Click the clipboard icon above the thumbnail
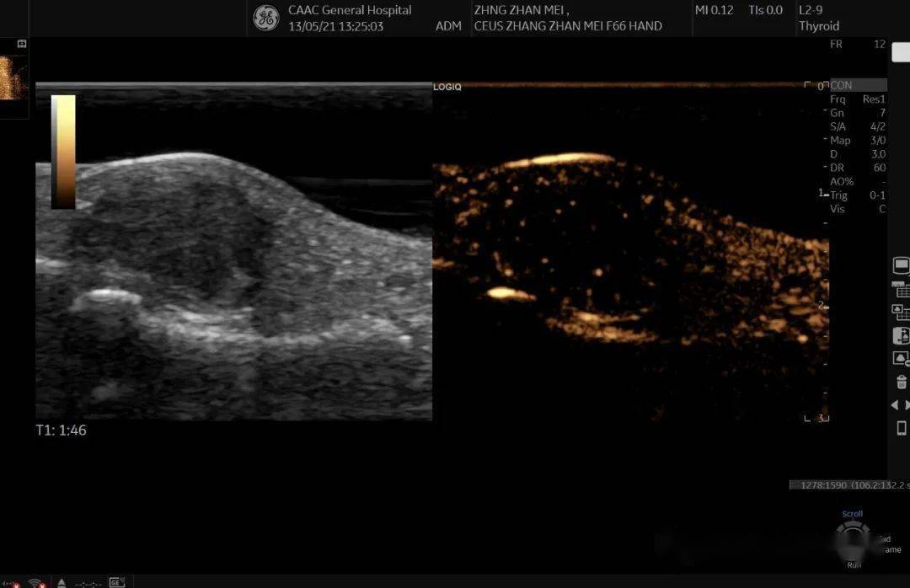The height and width of the screenshot is (588, 910). pyautogui.click(x=22, y=44)
